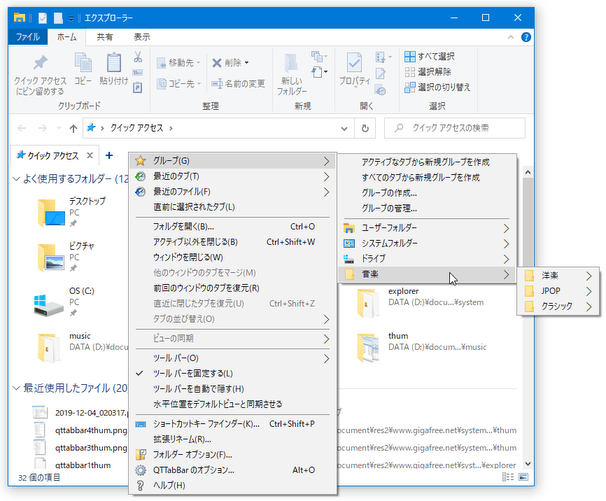Click the refresh icon beside address bar

[x=365, y=128]
